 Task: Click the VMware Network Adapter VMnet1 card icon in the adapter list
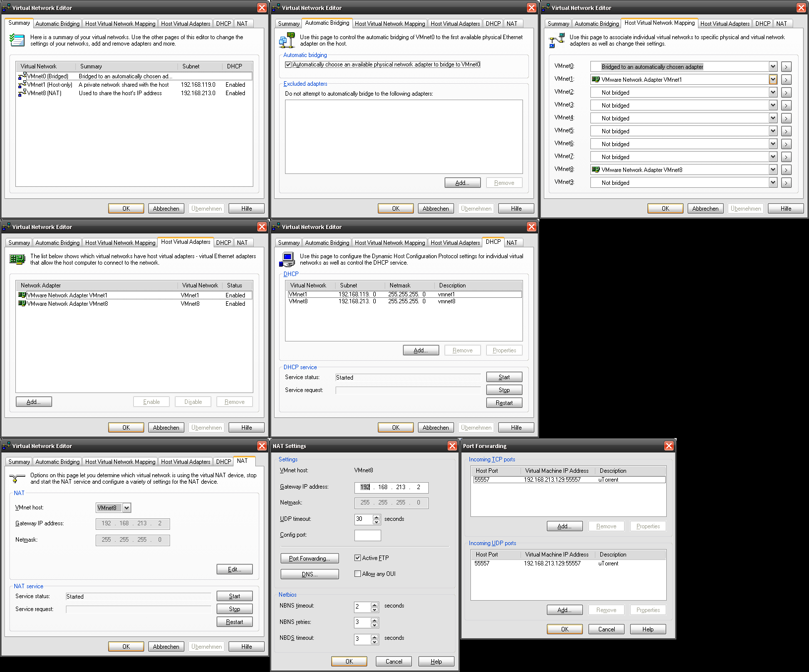tap(22, 295)
